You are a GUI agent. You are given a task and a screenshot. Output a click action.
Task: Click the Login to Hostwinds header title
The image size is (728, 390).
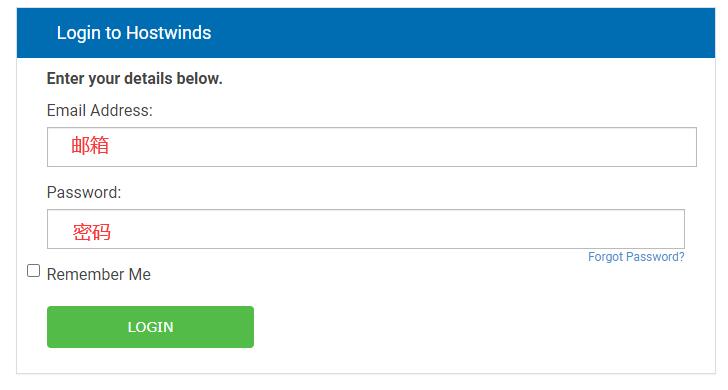tap(134, 33)
